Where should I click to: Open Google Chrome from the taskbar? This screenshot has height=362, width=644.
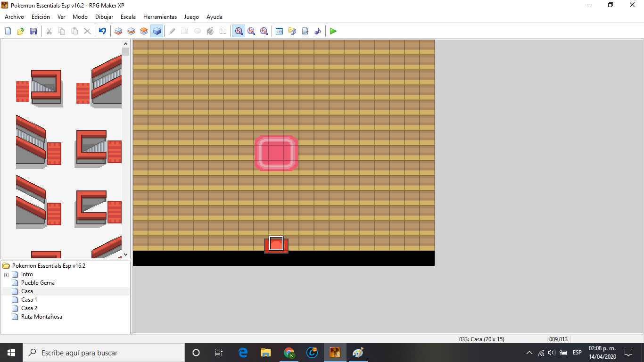pos(289,353)
